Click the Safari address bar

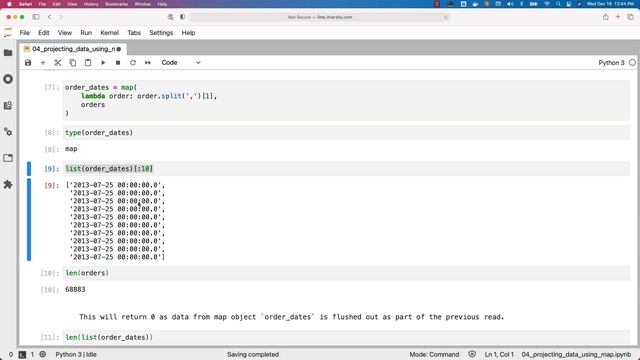tap(320, 17)
